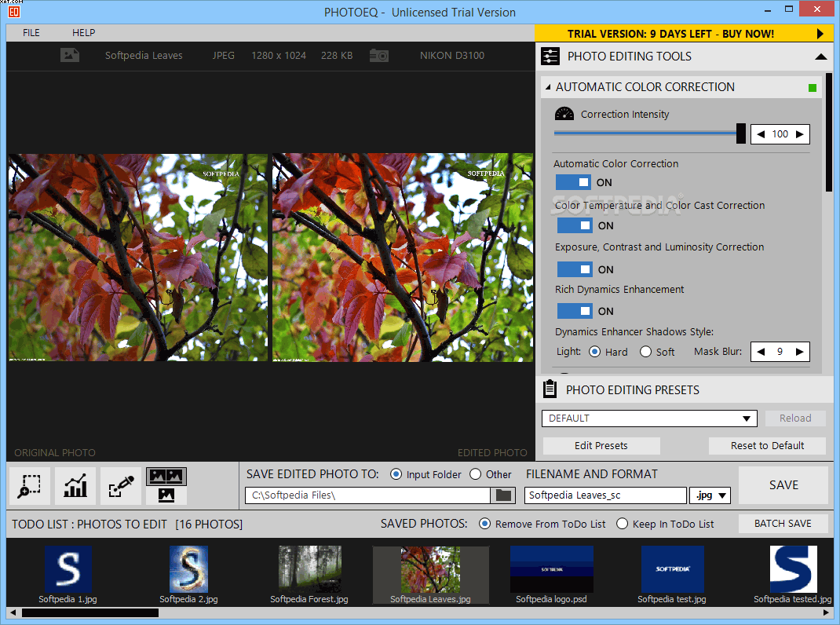This screenshot has height=625, width=840.
Task: Click the Reload presets button
Action: coord(795,418)
